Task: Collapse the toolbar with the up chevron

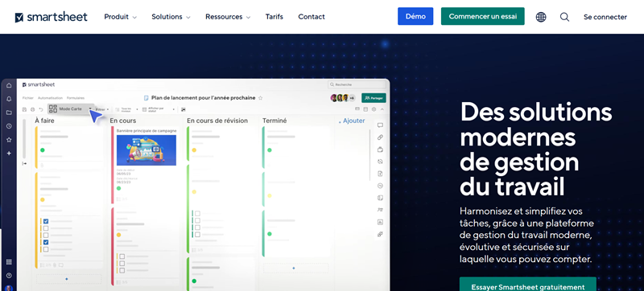Action: (x=382, y=109)
